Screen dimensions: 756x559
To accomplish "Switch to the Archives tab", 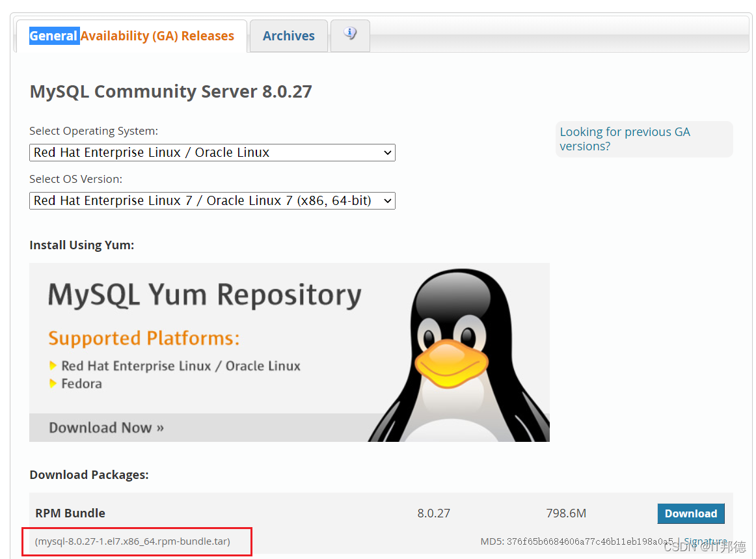I will pos(288,36).
